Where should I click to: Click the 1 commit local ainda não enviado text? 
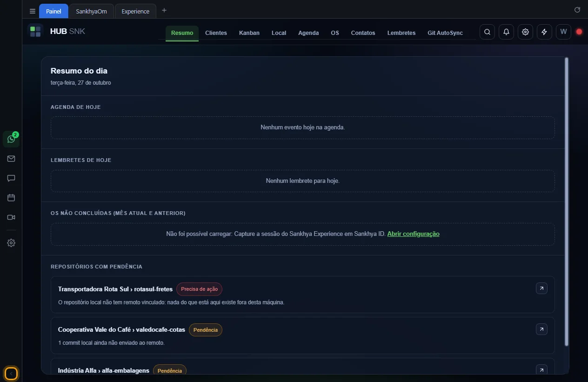point(111,343)
